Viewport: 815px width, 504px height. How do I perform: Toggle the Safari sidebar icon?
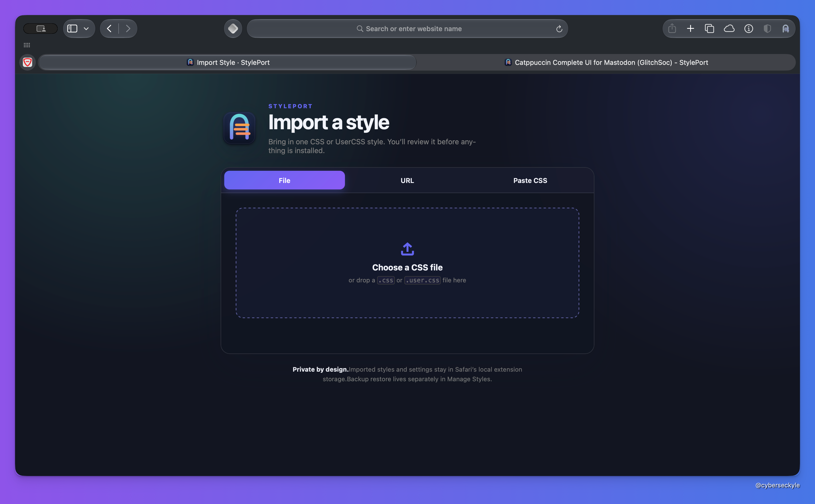click(72, 29)
